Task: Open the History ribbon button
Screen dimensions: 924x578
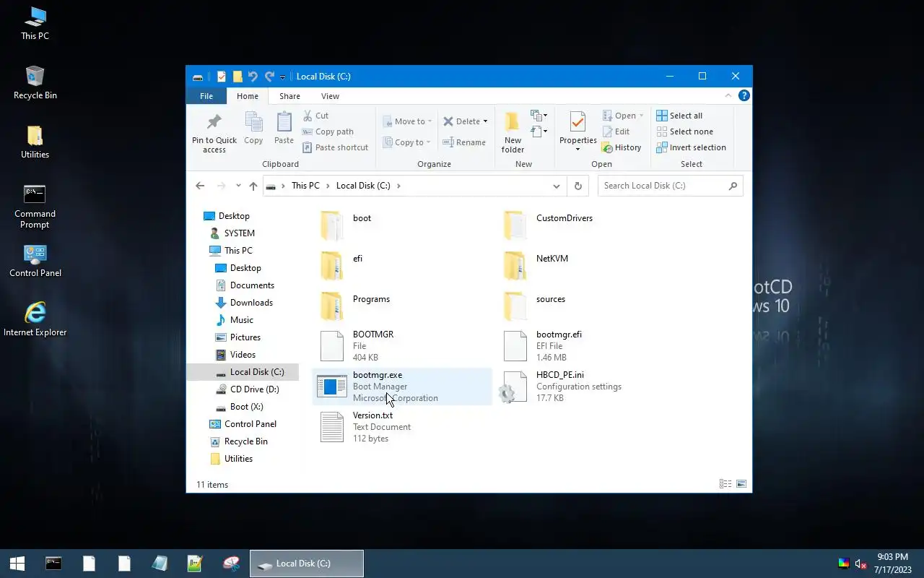Action: [x=622, y=147]
